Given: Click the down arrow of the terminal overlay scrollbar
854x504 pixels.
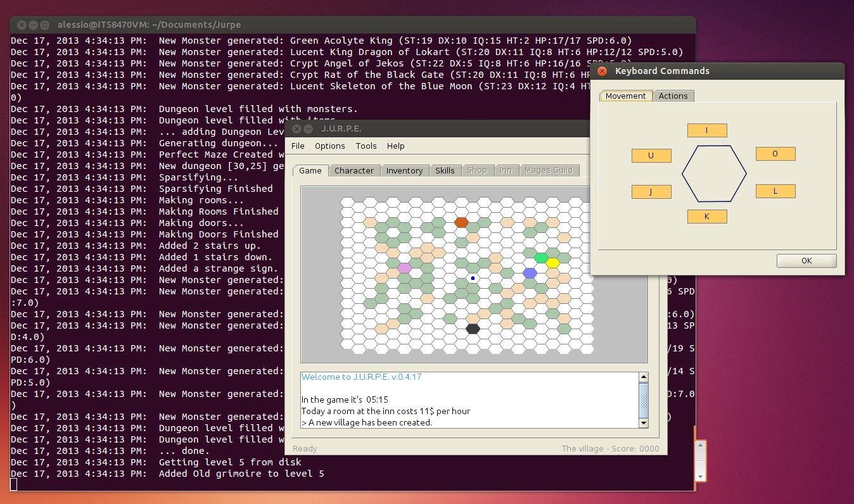Looking at the screenshot, I should pyautogui.click(x=700, y=476).
